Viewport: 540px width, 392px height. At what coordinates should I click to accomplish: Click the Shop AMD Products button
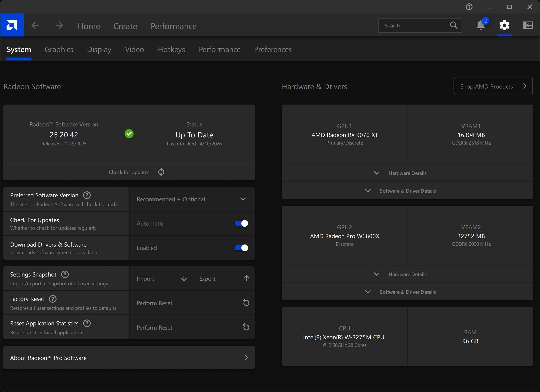[493, 86]
